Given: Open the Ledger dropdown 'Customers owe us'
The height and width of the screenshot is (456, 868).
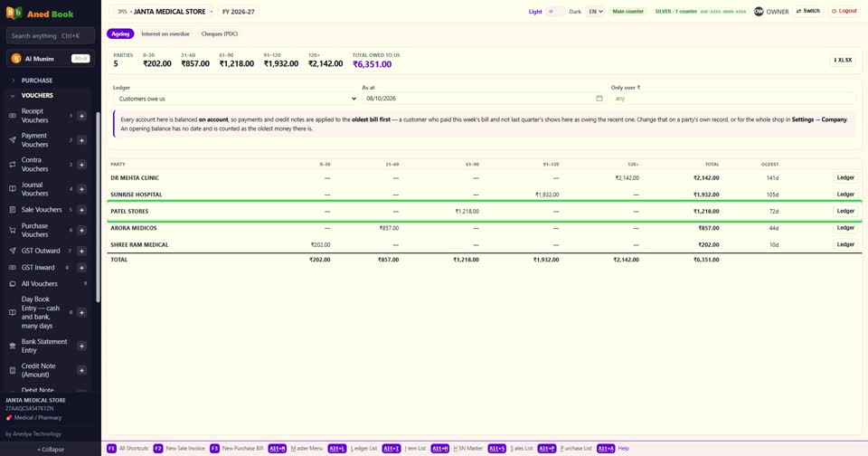Looking at the screenshot, I should tap(236, 99).
